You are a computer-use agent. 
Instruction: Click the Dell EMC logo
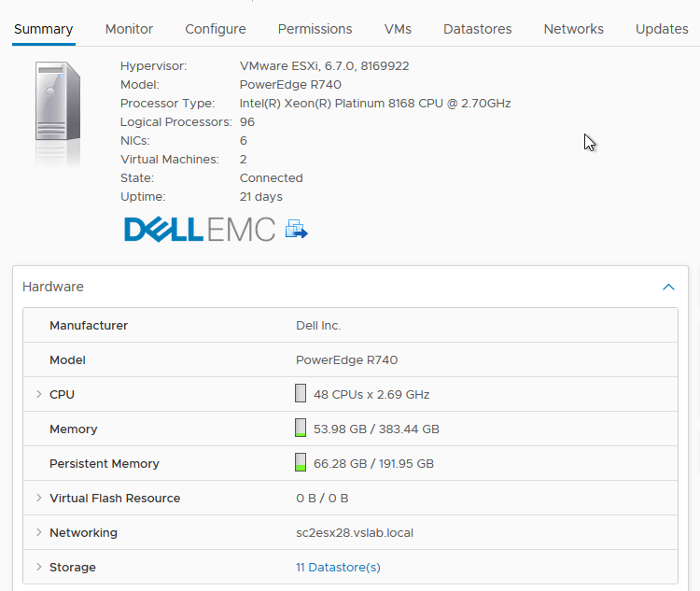click(200, 229)
